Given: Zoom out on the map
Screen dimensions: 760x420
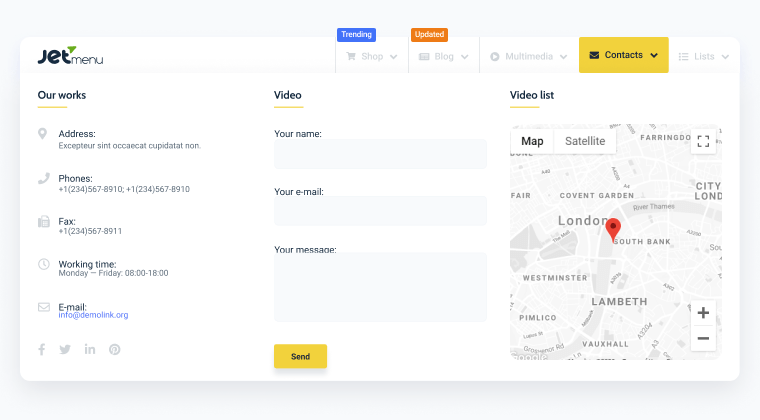Looking at the screenshot, I should coord(703,339).
